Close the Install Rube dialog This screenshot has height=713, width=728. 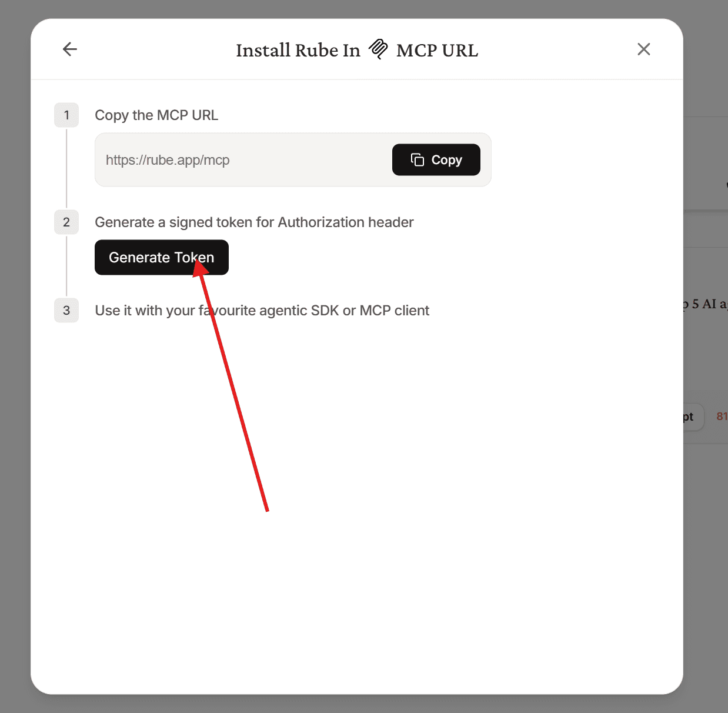644,49
